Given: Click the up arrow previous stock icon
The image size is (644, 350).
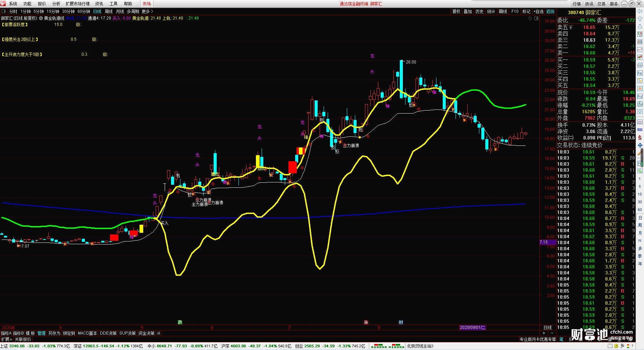Looking at the screenshot, I should [640, 19].
